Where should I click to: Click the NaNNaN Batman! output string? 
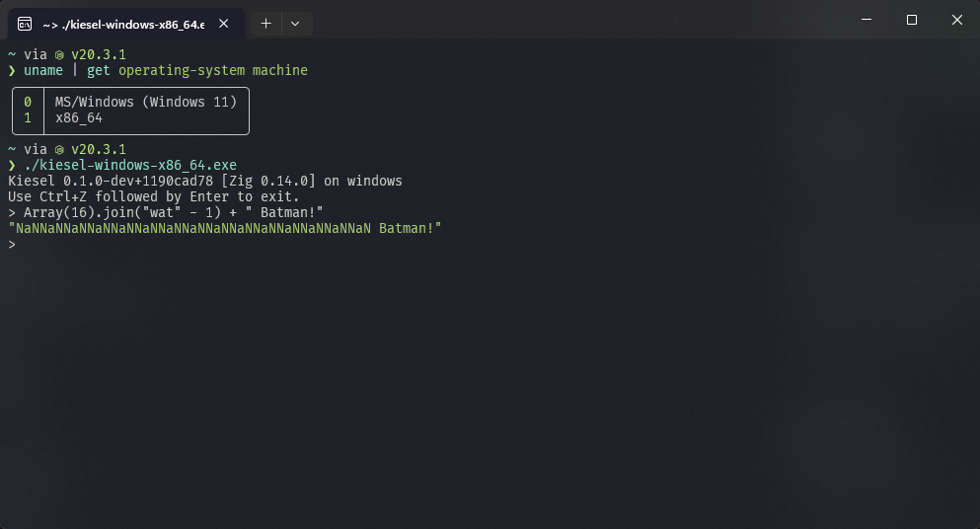click(x=225, y=228)
